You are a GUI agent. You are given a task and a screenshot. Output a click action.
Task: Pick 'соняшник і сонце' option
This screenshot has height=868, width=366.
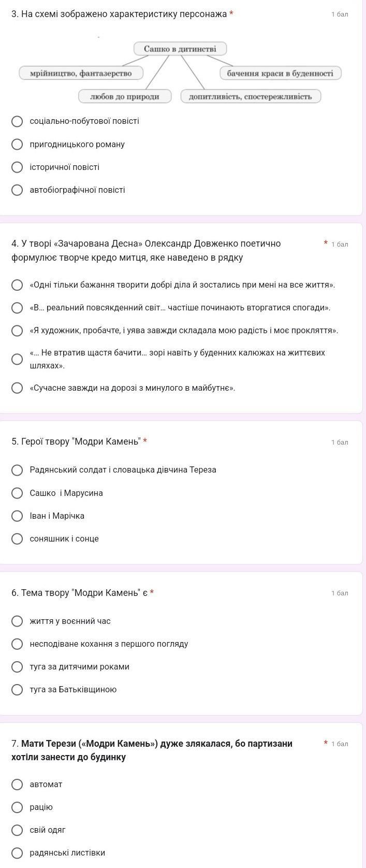pyautogui.click(x=17, y=539)
